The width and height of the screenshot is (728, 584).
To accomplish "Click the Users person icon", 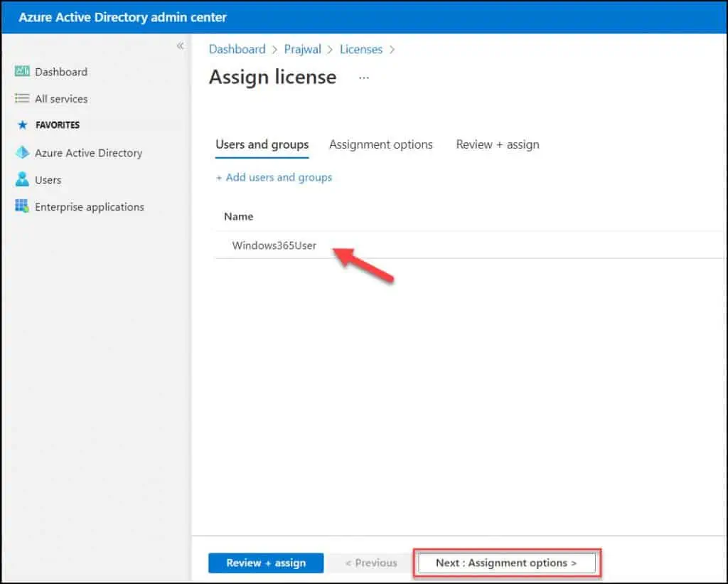I will [x=22, y=179].
